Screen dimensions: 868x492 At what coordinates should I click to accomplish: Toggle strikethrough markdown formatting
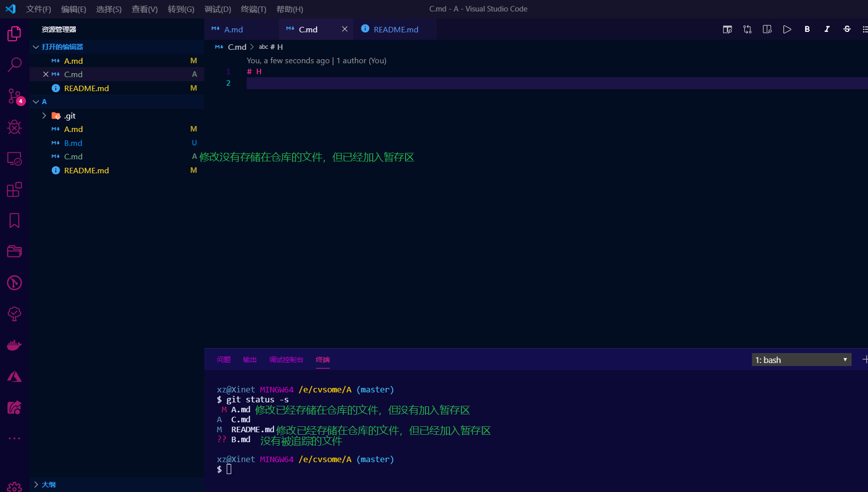tap(847, 29)
